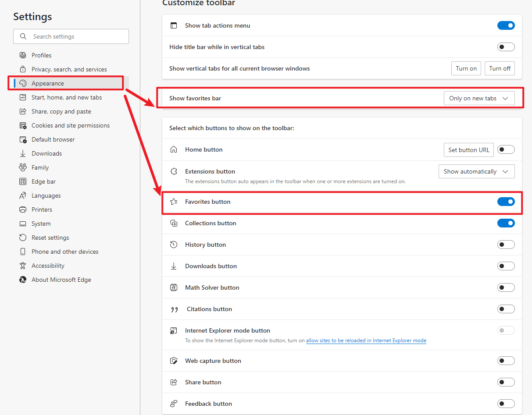This screenshot has width=532, height=415.
Task: Click the Collections button icon
Action: [x=174, y=223]
